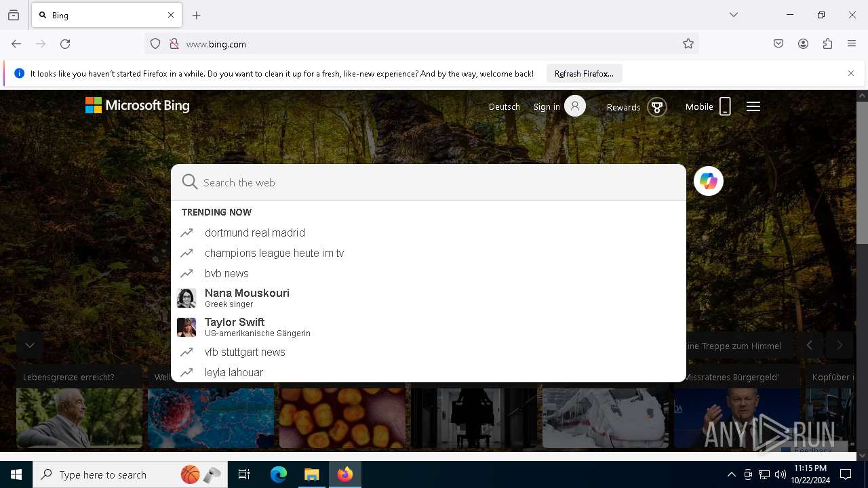View site connection lock info
The height and width of the screenshot is (488, 868).
[174, 44]
